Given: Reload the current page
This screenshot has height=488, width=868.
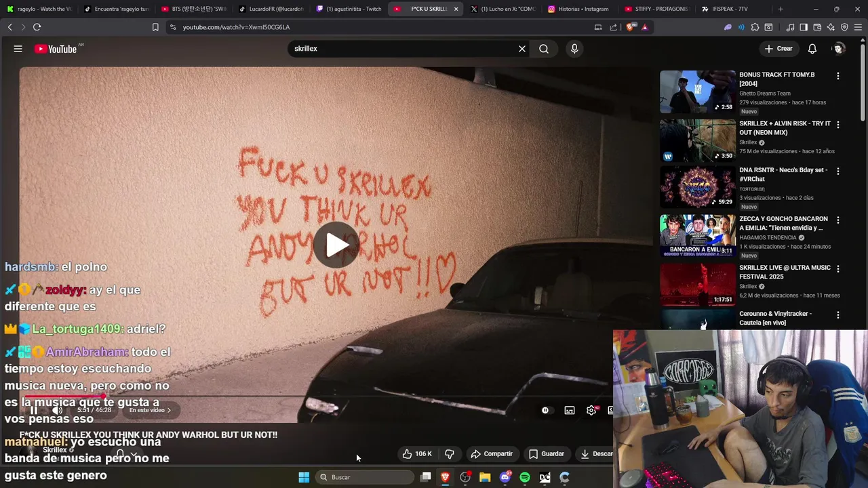Looking at the screenshot, I should point(37,27).
